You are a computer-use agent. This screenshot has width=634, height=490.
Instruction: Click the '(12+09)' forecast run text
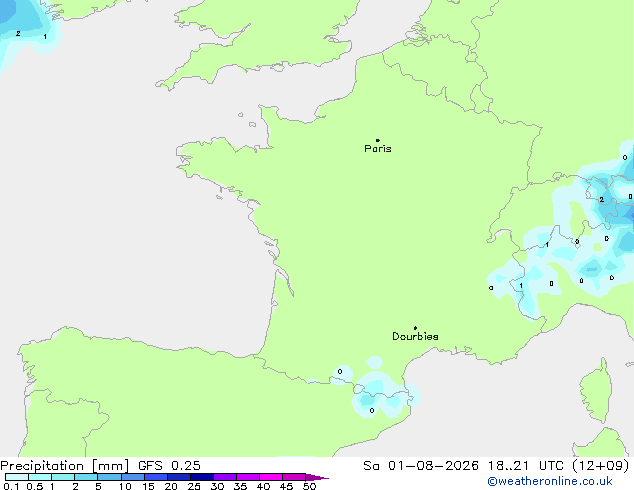pyautogui.click(x=600, y=466)
